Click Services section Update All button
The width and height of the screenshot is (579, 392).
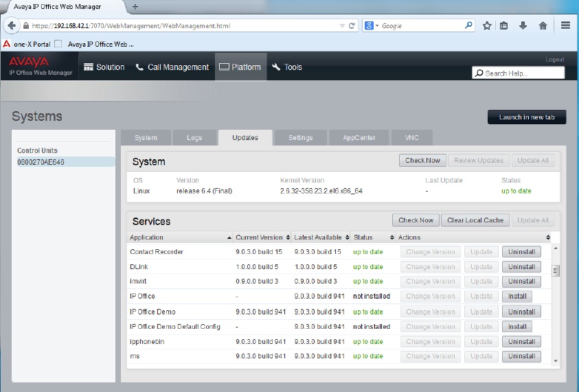point(533,220)
